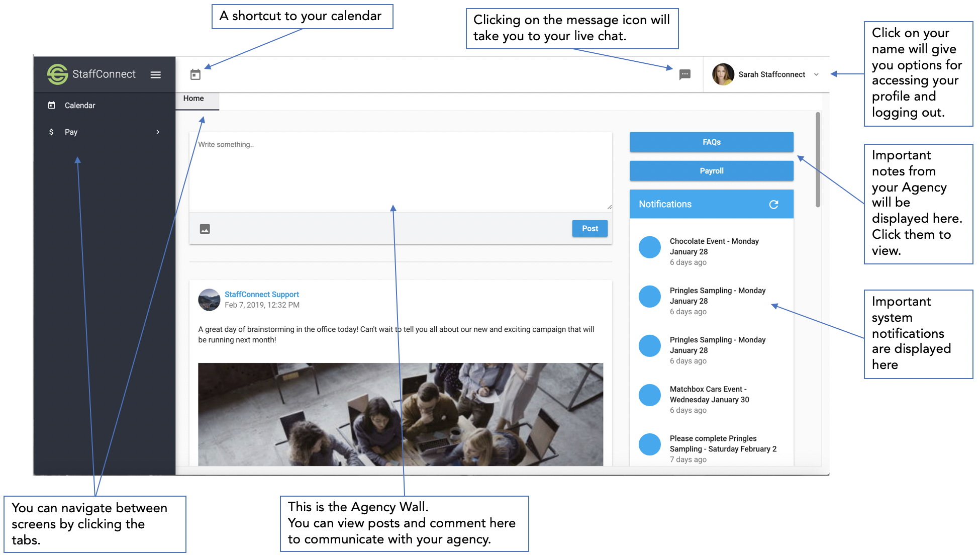
Task: Click the Post button
Action: pyautogui.click(x=590, y=228)
